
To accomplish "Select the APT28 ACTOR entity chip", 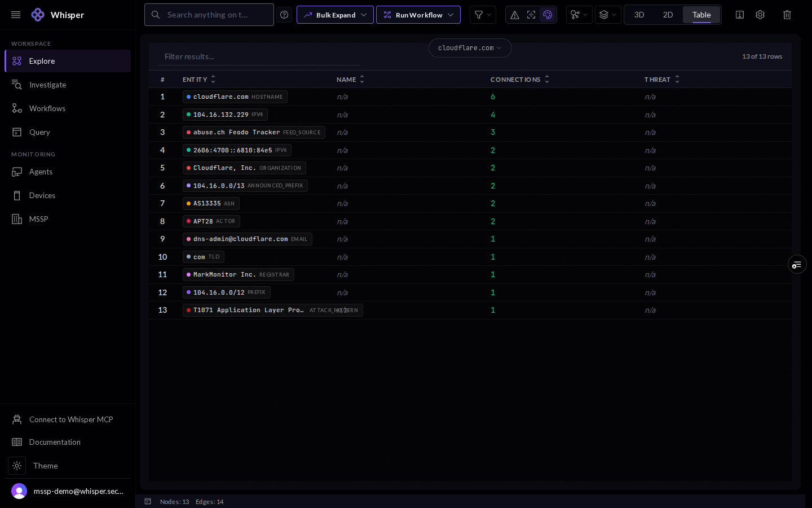I will (x=211, y=221).
